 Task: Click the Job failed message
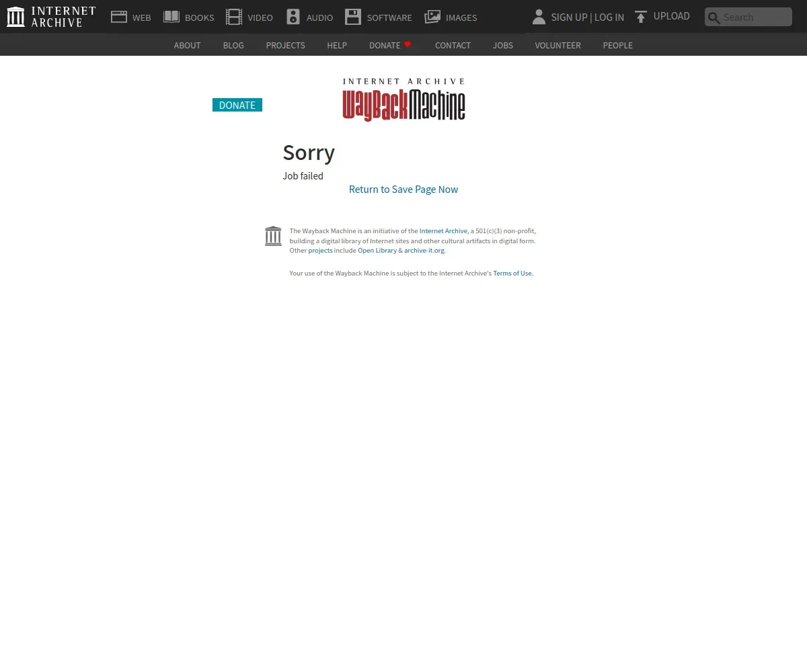tap(303, 176)
